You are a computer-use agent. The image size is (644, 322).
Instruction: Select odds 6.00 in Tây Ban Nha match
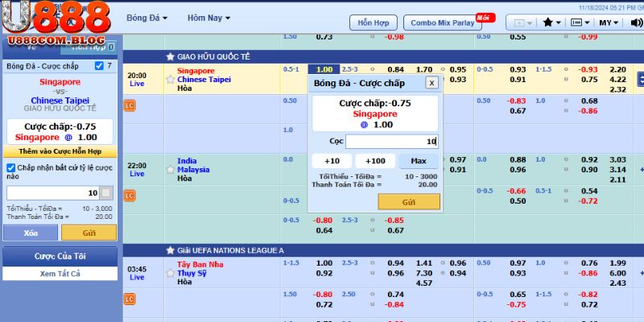(x=618, y=273)
